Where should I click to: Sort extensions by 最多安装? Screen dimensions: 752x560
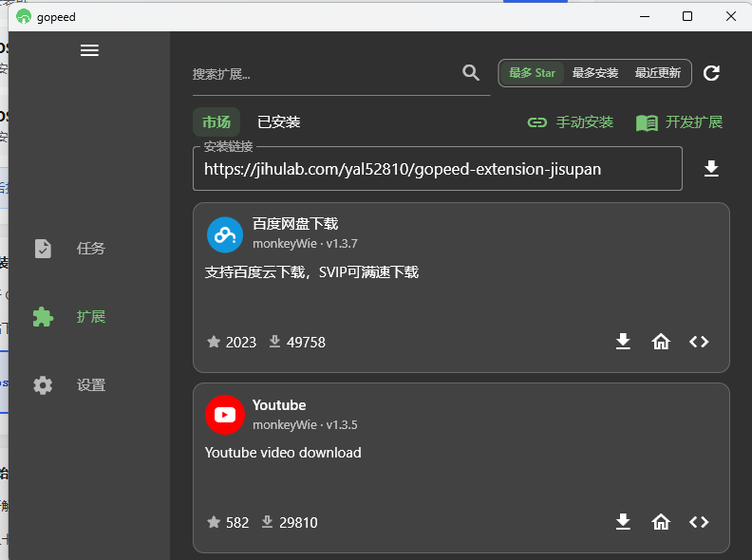(594, 73)
